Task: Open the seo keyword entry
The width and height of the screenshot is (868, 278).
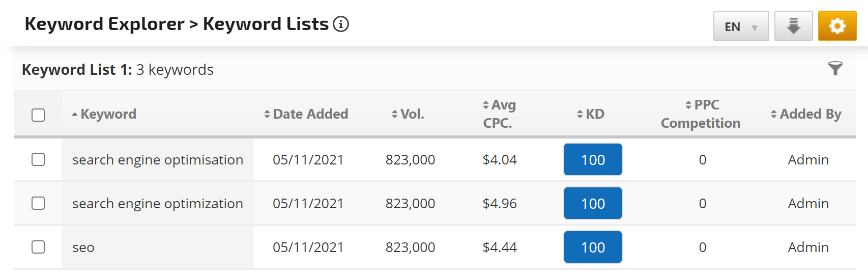Action: coord(83,247)
